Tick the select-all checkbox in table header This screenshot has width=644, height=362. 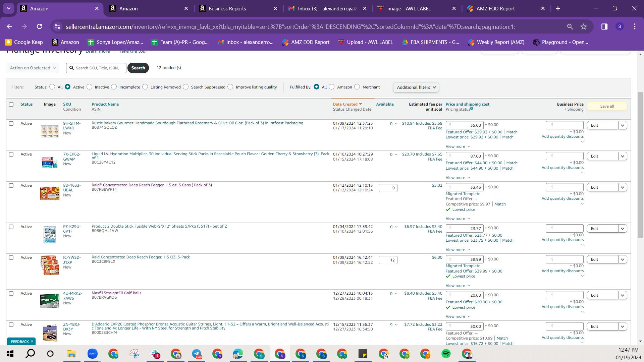[x=11, y=105]
